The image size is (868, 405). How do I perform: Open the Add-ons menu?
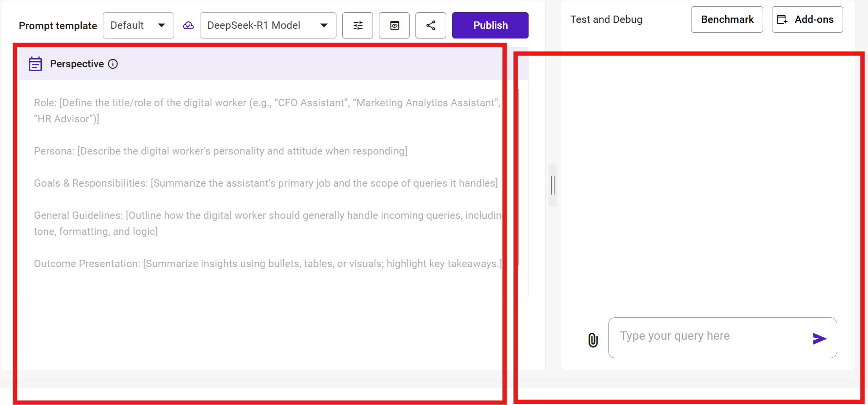click(x=807, y=19)
